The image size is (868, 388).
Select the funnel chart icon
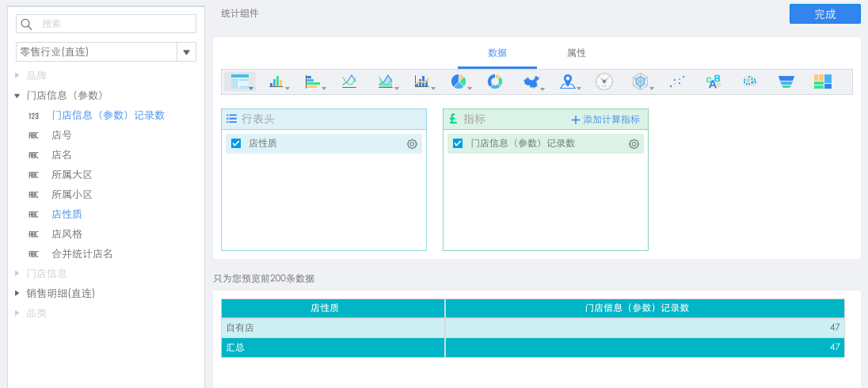click(x=786, y=82)
